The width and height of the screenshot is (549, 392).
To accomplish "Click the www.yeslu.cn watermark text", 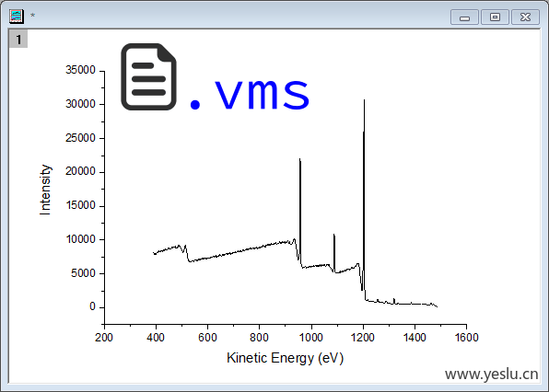I will 491,375.
